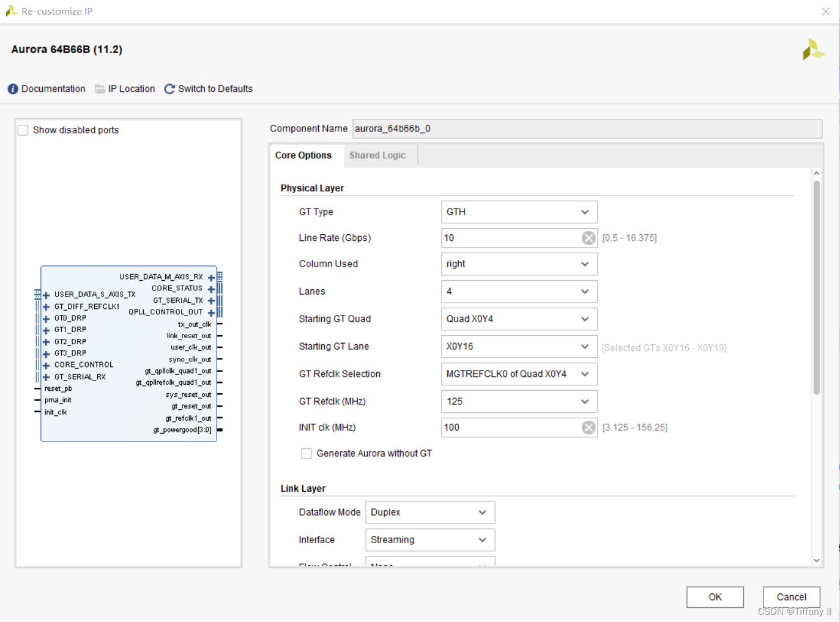Click the Component Name field
Screen dimensions: 840x622
tap(587, 128)
